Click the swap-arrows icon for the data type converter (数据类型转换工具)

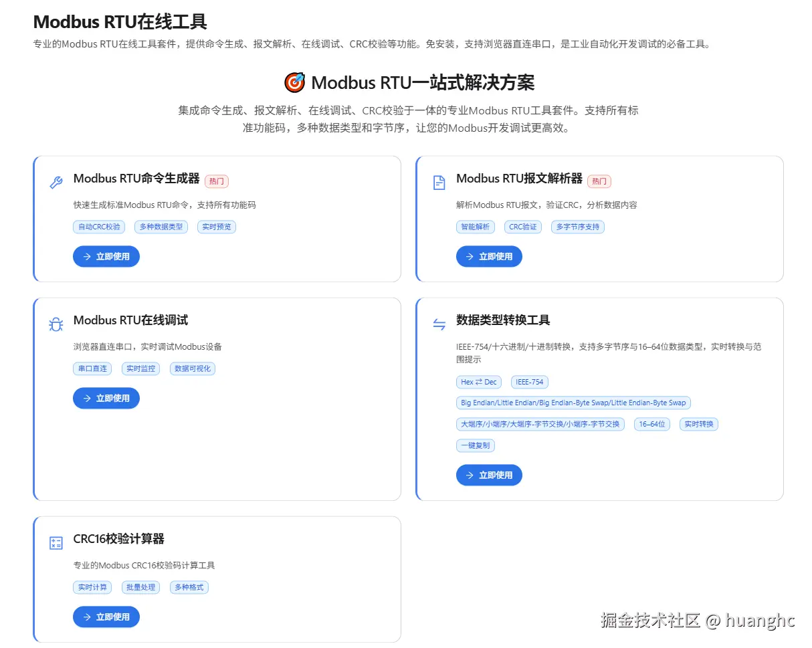pyautogui.click(x=439, y=324)
